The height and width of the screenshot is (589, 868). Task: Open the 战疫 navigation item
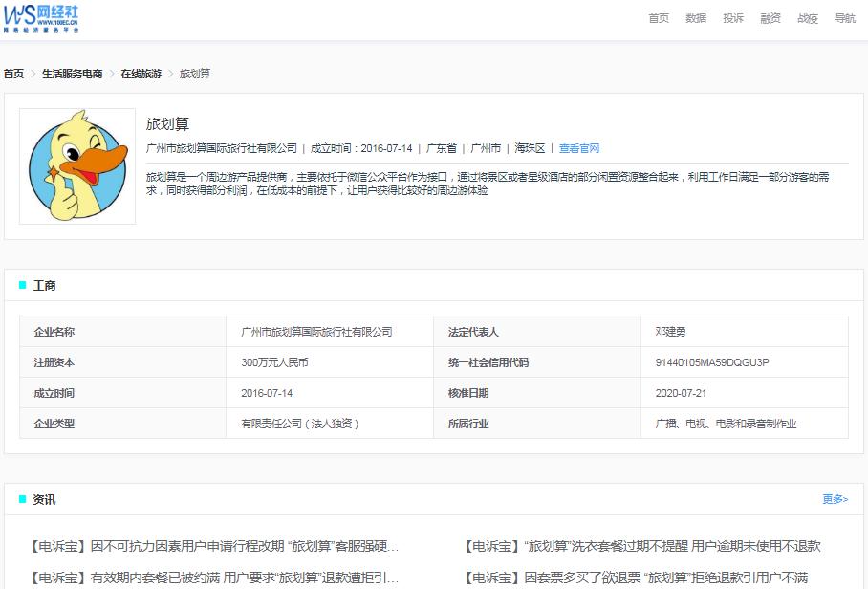pyautogui.click(x=808, y=17)
